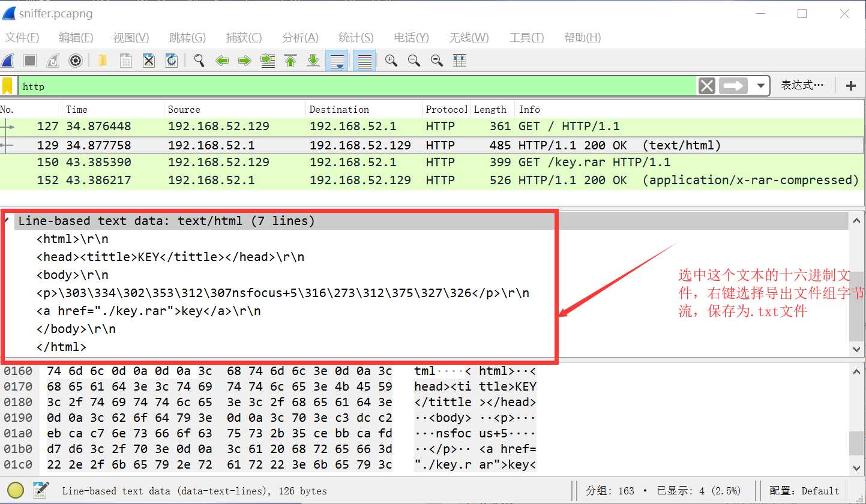Open the 编辑(E) menu

tap(76, 38)
